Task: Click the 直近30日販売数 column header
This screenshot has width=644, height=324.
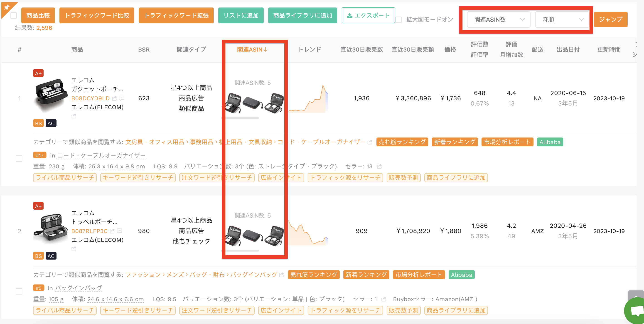Action: [361, 49]
